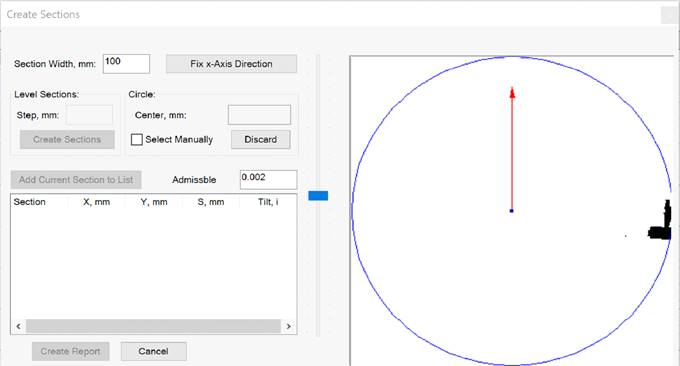Viewport: 680px width, 366px height.
Task: Click Fix x-Axis Direction button
Action: (232, 64)
